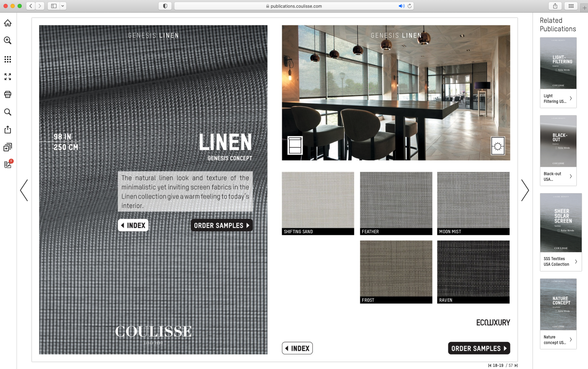The width and height of the screenshot is (588, 369).
Task: Open the search tool in sidebar
Action: (8, 112)
